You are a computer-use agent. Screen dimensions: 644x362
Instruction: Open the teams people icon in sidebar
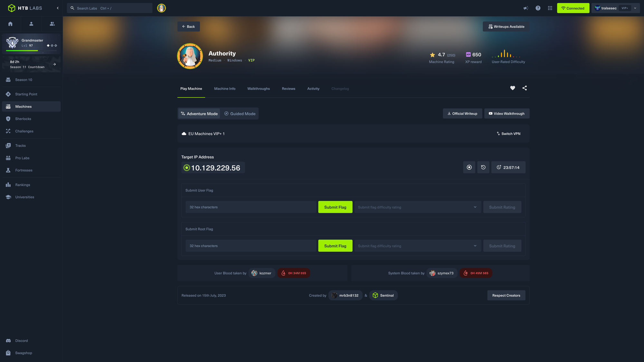[x=52, y=24]
